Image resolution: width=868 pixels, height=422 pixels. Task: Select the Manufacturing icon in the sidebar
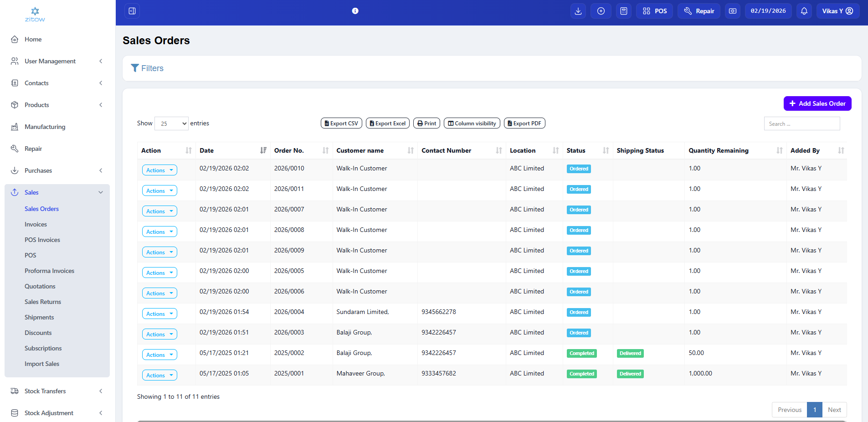pos(15,127)
